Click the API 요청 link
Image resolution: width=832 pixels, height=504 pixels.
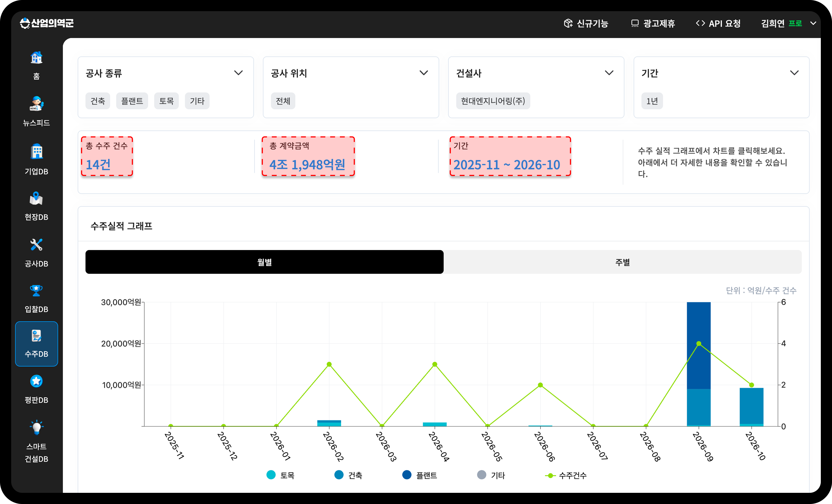[718, 23]
